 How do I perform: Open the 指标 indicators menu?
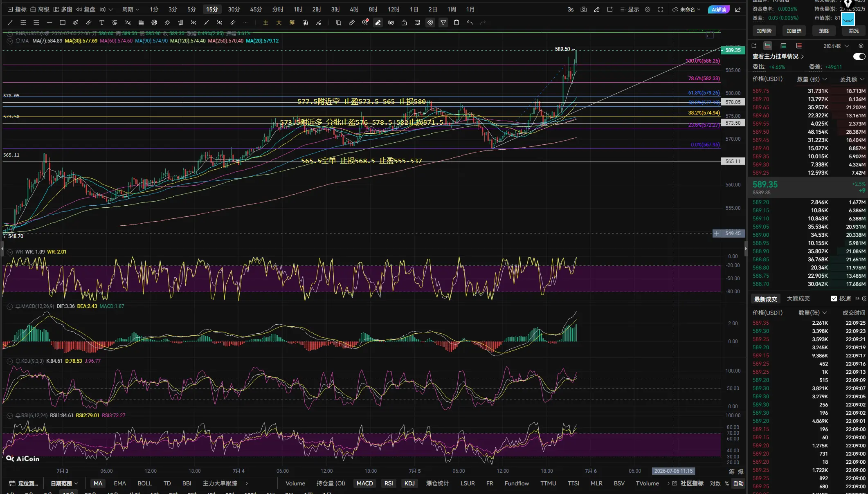tap(17, 9)
